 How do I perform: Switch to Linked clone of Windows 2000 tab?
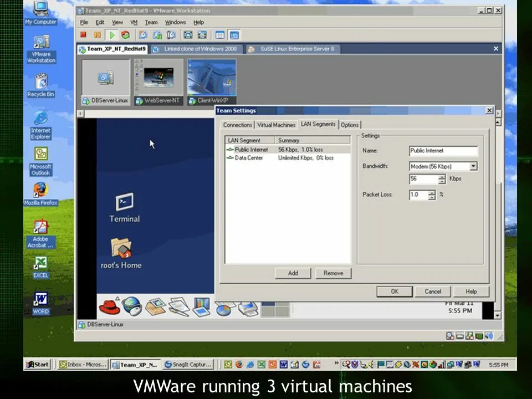coord(196,49)
